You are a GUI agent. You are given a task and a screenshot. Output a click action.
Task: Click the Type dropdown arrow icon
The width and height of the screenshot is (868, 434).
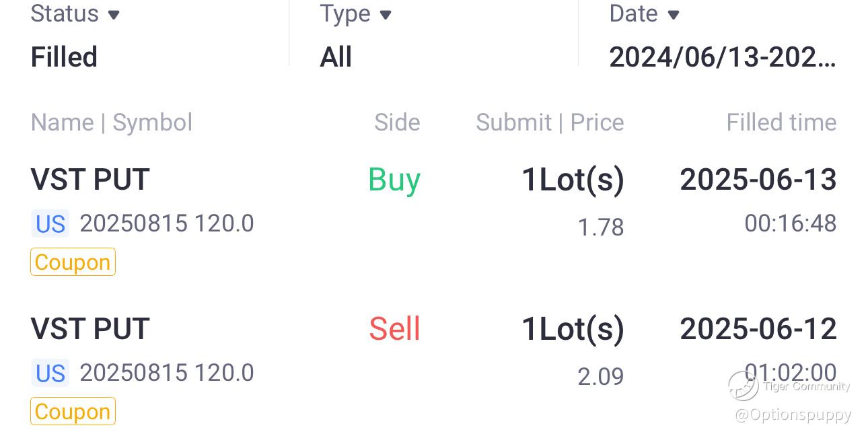(x=386, y=15)
